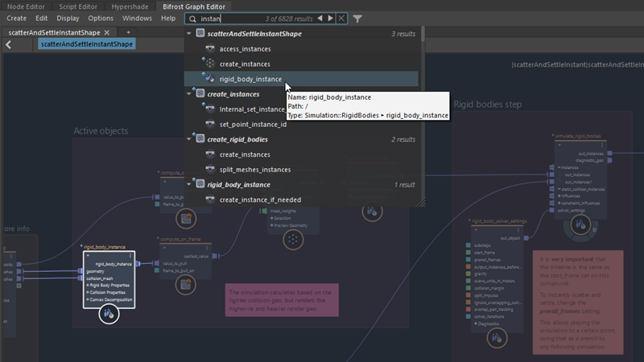Viewport: 644px width, 362px height.
Task: Open rigid_body_instance node options dots
Action: pyautogui.click(x=130, y=256)
